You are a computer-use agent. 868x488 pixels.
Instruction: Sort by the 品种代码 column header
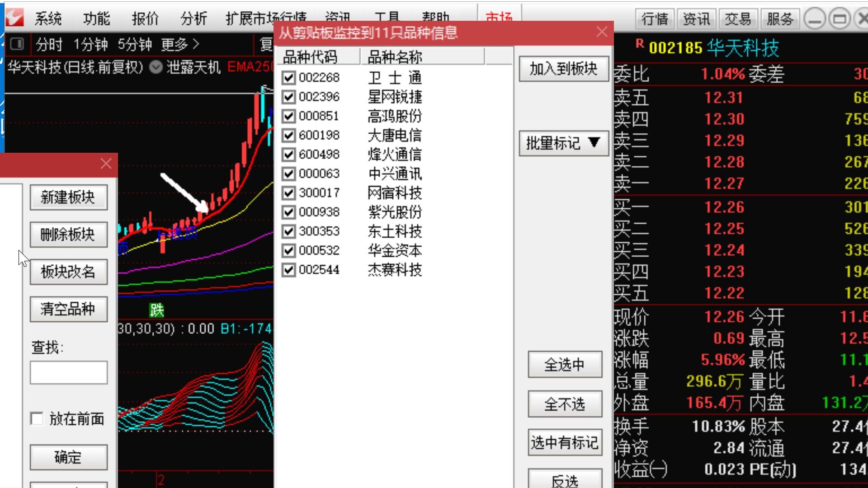pos(318,57)
